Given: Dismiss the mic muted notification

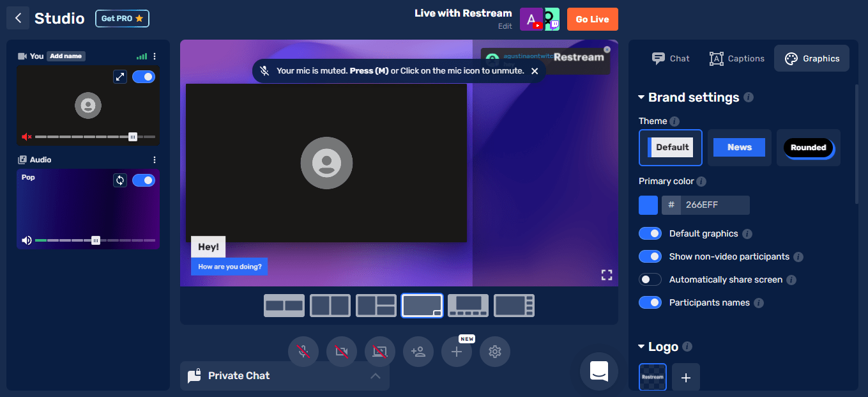Looking at the screenshot, I should 535,71.
